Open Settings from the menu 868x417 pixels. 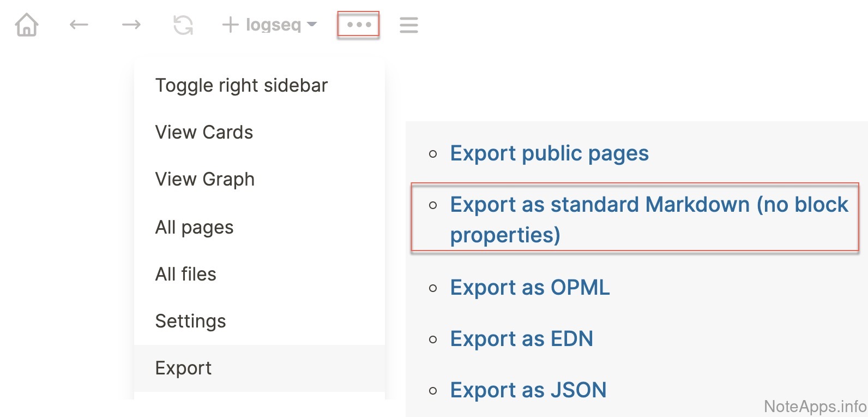tap(191, 321)
